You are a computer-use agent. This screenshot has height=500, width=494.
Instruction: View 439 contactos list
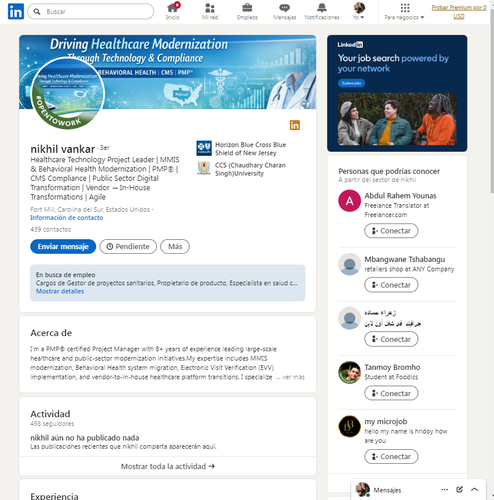tap(51, 229)
